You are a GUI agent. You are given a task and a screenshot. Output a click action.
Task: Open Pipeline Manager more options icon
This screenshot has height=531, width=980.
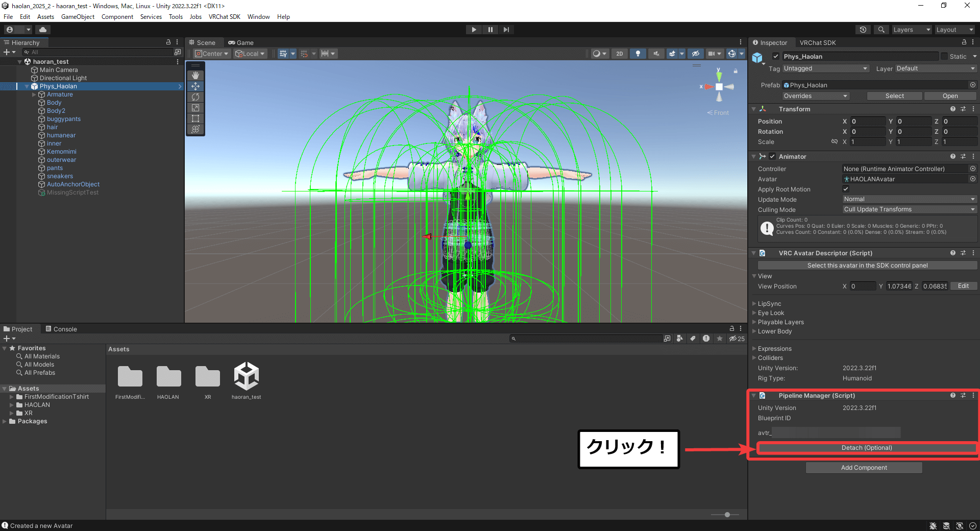973,395
